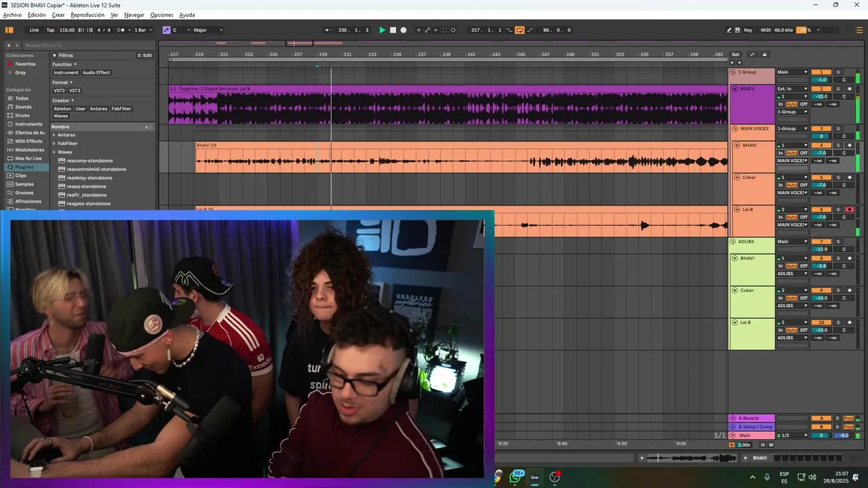Viewport: 868px width, 488px height.
Task: Toggle track activator 4 on BHAVI
Action: [x=821, y=145]
